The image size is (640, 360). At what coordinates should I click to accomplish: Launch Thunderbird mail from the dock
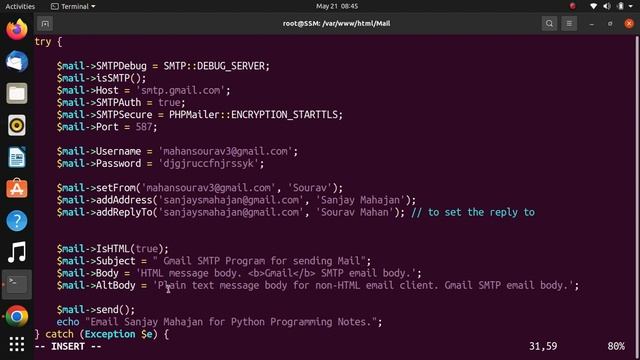point(17,62)
